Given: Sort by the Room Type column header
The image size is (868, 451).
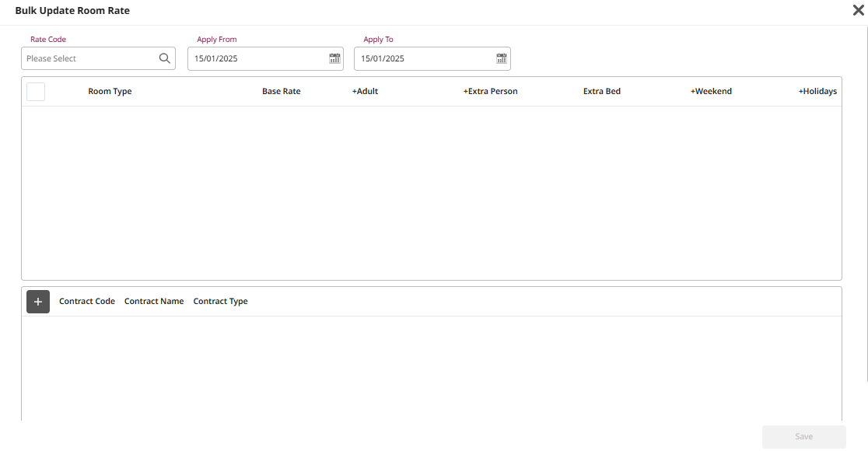Looking at the screenshot, I should click(110, 92).
